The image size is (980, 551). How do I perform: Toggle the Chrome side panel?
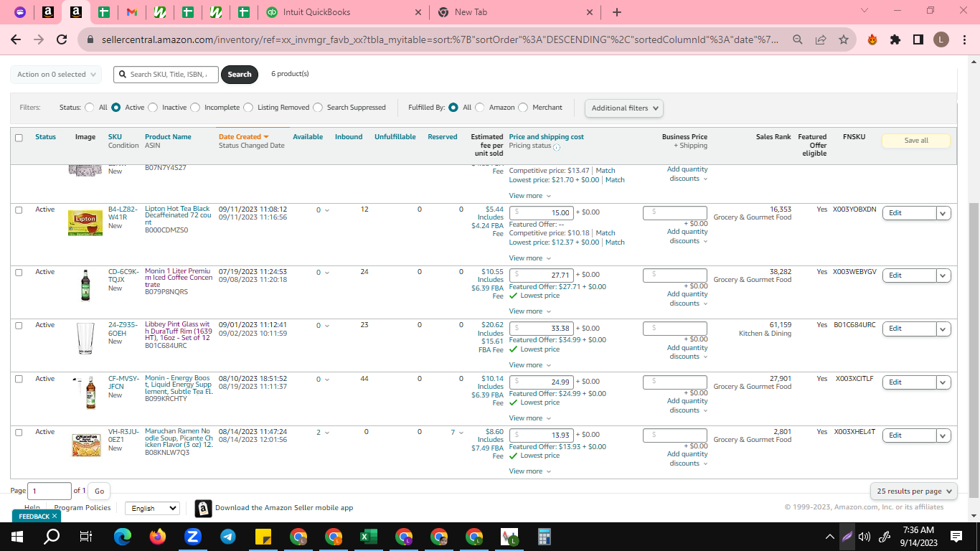pos(918,40)
